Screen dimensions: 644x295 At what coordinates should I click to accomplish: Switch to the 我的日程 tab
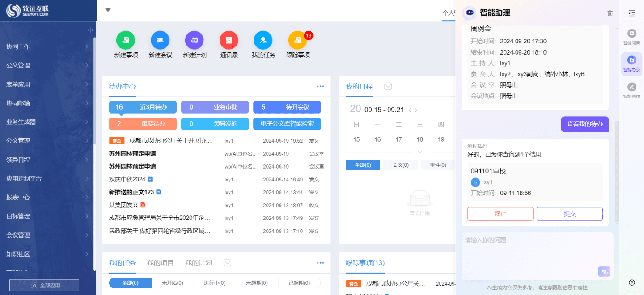click(359, 86)
